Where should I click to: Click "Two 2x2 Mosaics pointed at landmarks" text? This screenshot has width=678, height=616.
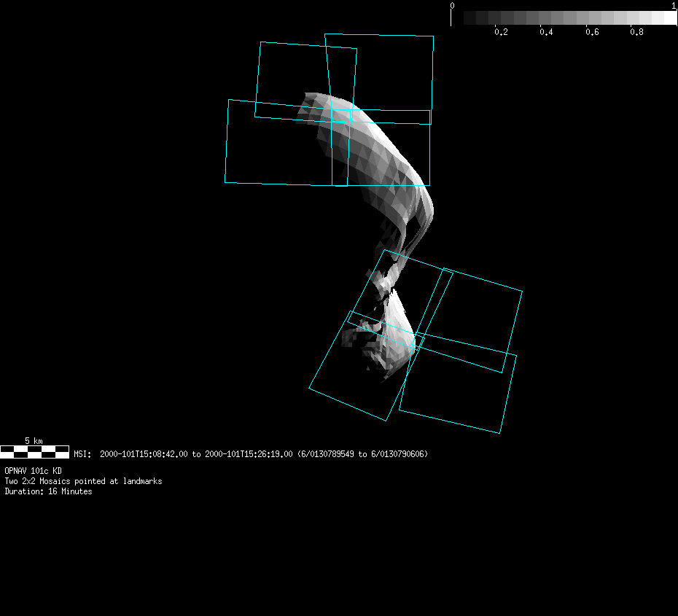coord(83,481)
